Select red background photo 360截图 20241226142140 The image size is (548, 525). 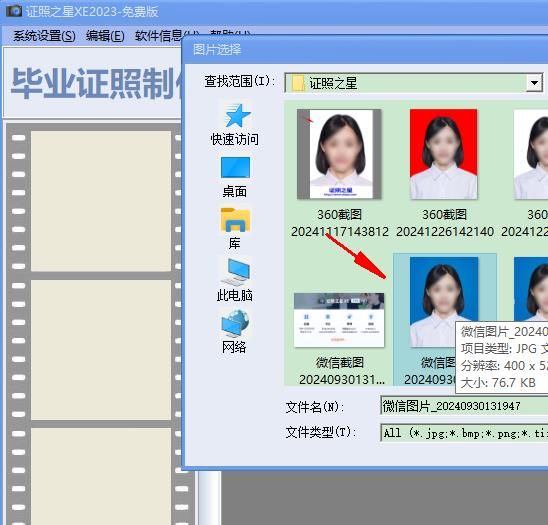pos(444,154)
